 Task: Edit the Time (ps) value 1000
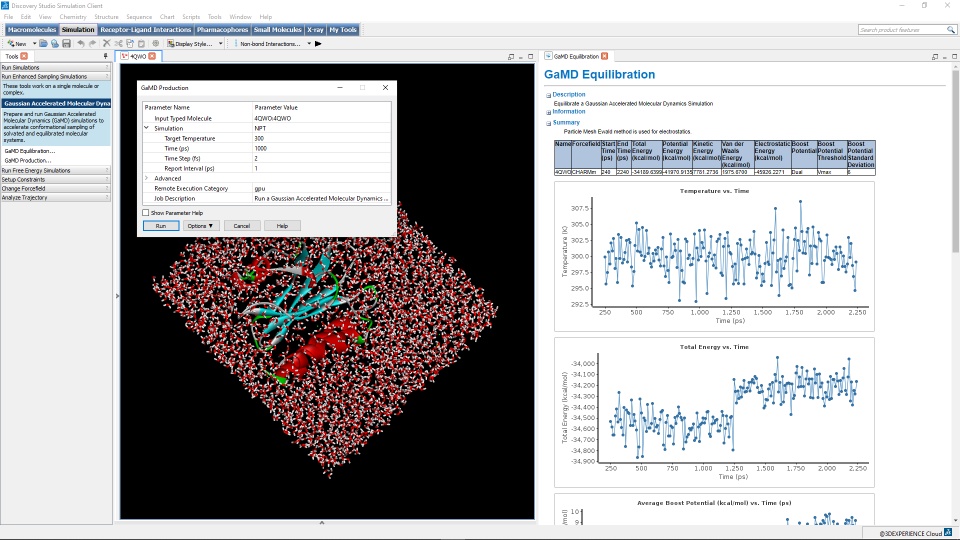tap(321, 148)
